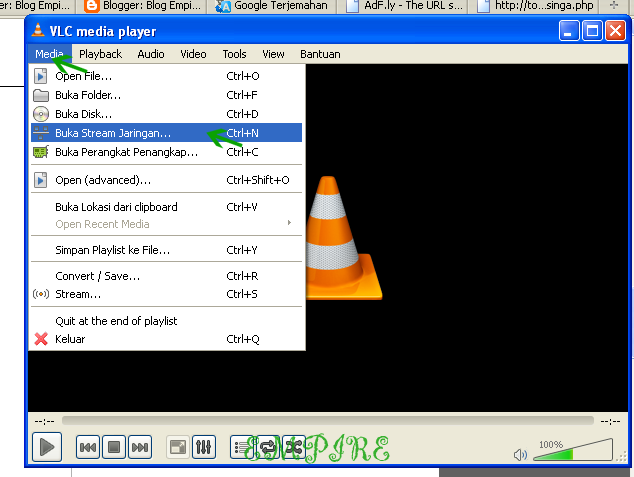Mute audio via speaker icon
The image size is (634, 477).
click(x=520, y=455)
